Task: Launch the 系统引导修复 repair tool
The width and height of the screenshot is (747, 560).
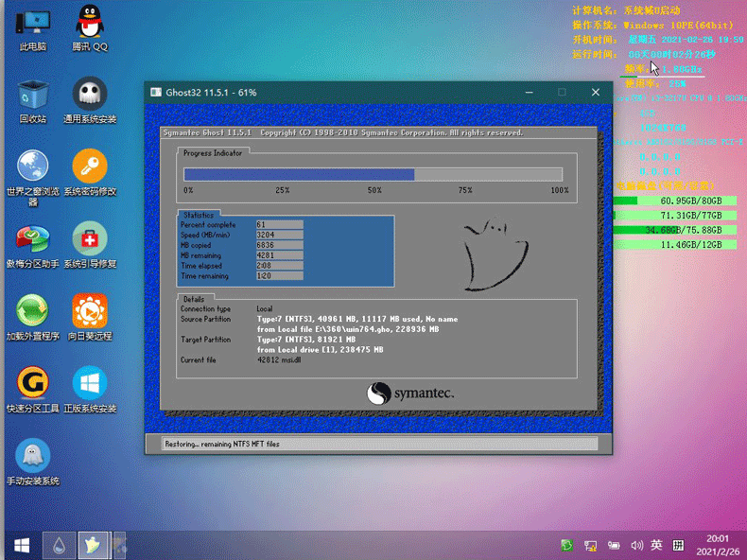Action: click(90, 238)
